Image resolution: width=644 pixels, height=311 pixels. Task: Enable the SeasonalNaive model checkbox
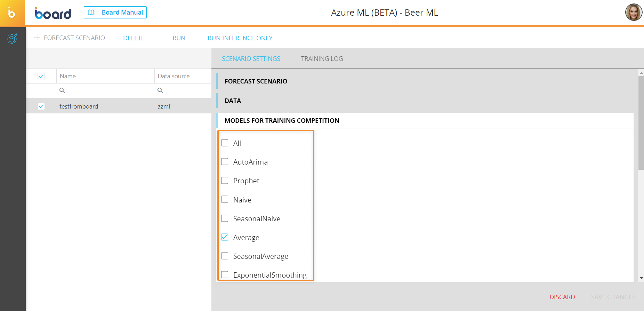pyautogui.click(x=225, y=218)
